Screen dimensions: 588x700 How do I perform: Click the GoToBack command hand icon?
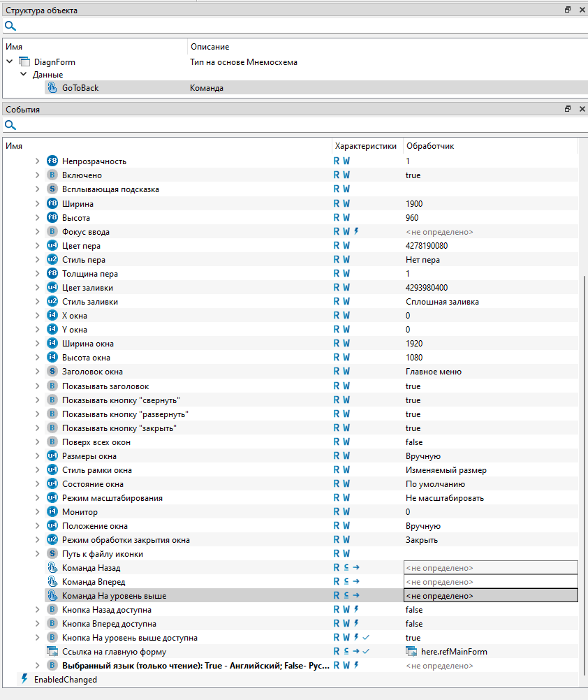tap(52, 88)
